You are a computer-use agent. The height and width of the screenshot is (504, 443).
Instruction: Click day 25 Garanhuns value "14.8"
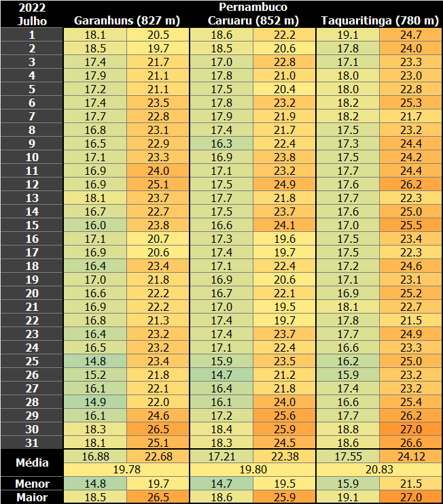click(x=95, y=361)
